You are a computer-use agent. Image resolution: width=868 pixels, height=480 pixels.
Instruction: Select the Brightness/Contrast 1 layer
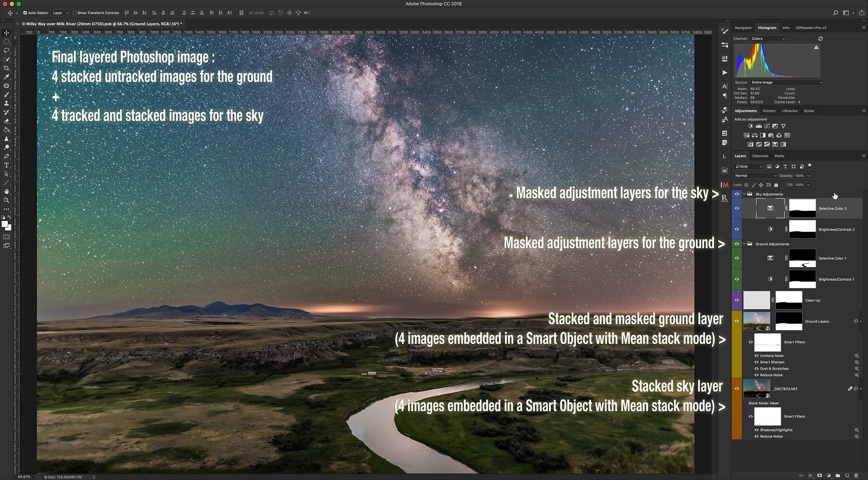coord(836,279)
